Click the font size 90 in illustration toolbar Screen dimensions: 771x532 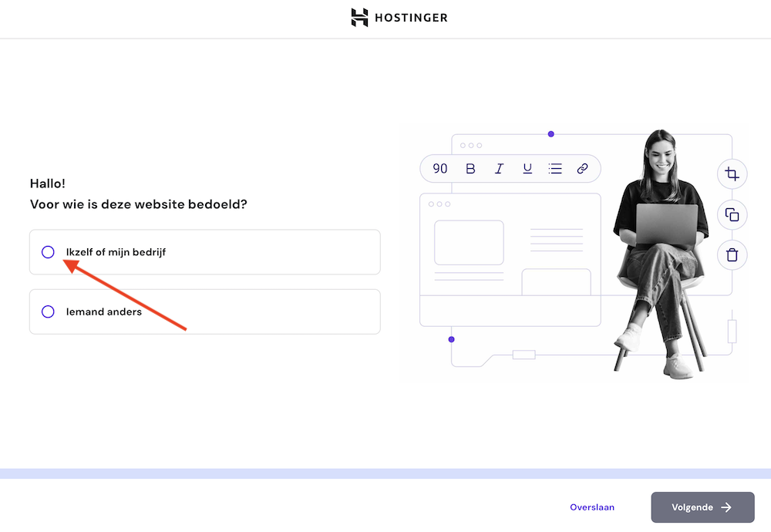[x=440, y=169]
